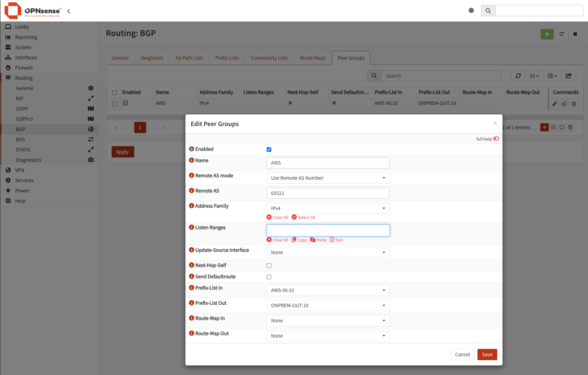Screen dimensions: 588x375
Task: Open the Update-Source Interface dropdown
Action: pyautogui.click(x=328, y=252)
